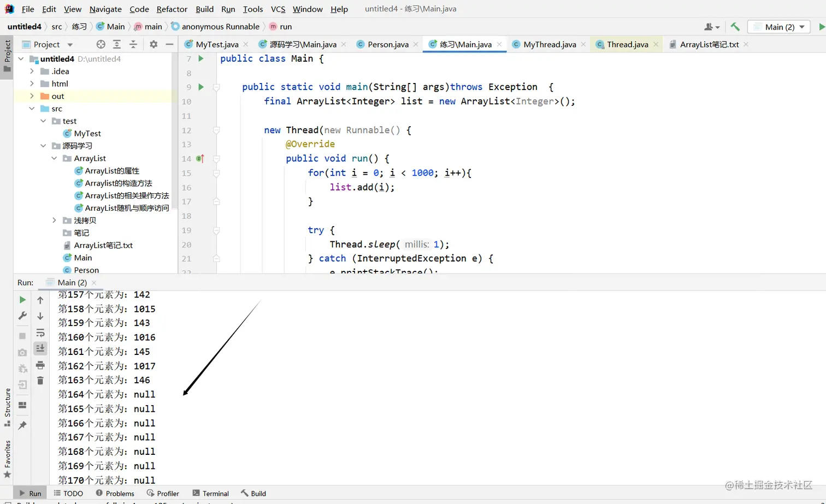Click the camera dump threads icon

[22, 352]
